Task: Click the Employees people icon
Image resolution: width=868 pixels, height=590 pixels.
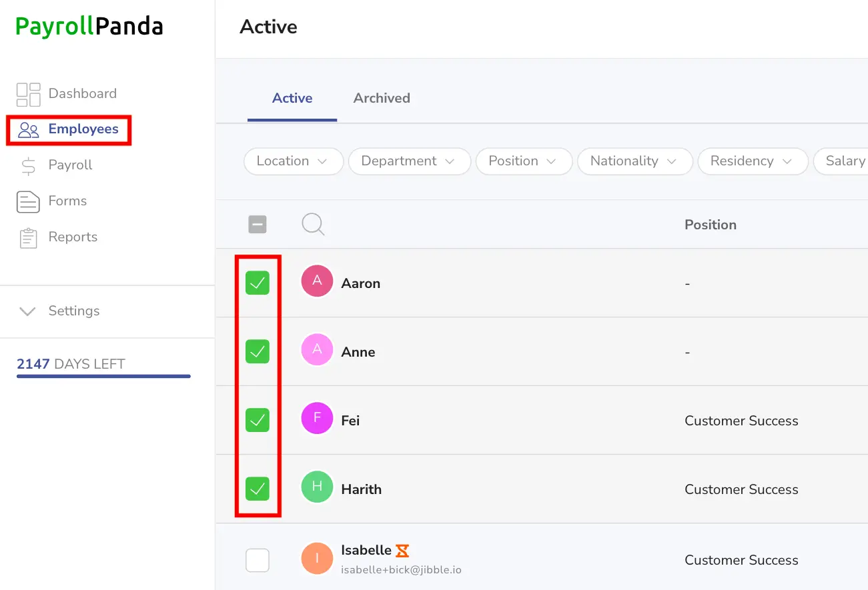Action: tap(29, 129)
